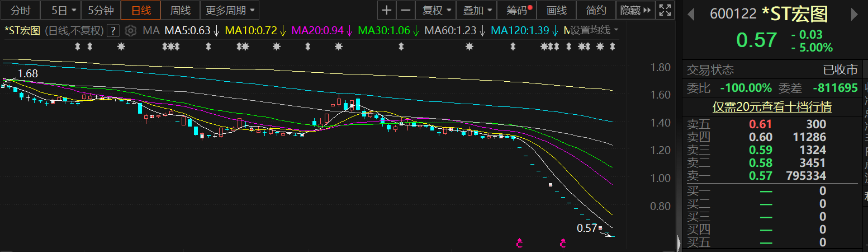The height and width of the screenshot is (252, 868).
Task: Open 叠加 overlay dropdown
Action: (476, 10)
